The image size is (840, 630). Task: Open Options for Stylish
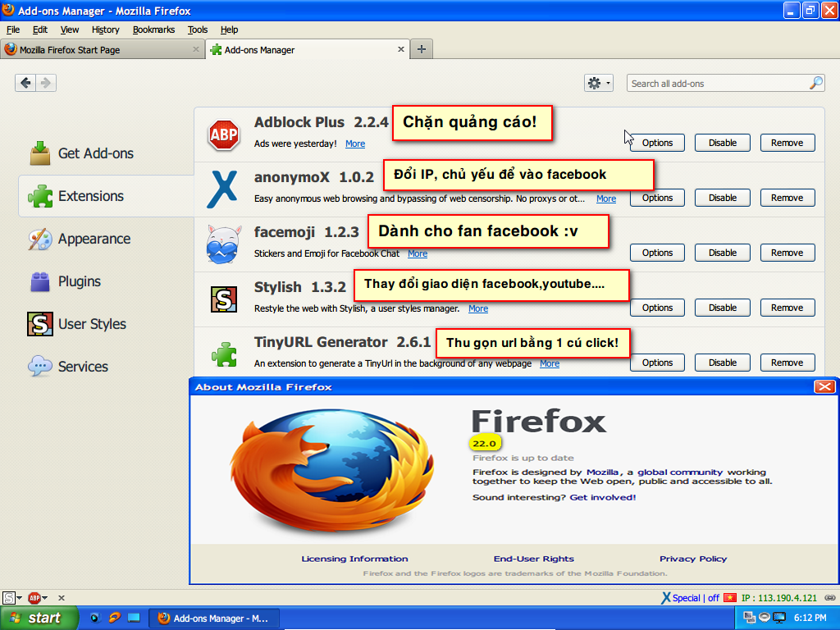tap(657, 308)
